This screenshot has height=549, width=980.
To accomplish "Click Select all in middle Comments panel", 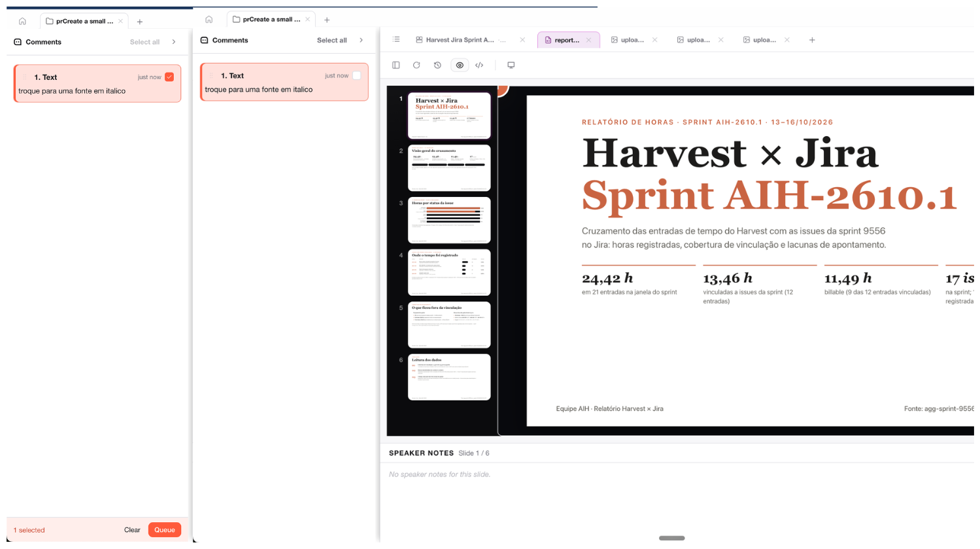I will (332, 41).
